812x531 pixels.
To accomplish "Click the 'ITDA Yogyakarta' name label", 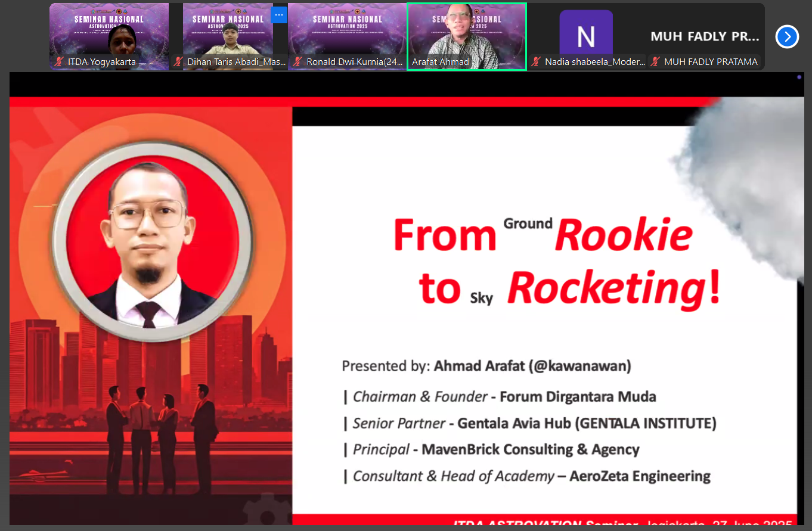I will pyautogui.click(x=102, y=61).
